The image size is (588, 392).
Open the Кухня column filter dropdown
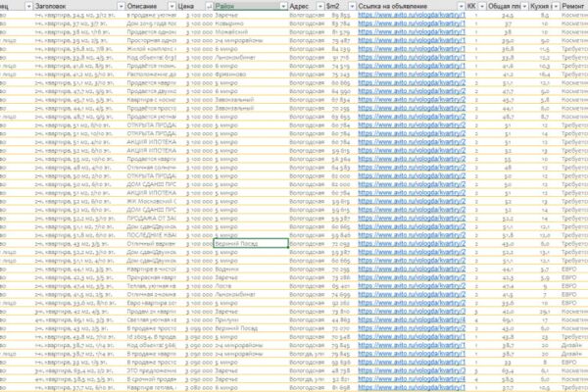coord(556,6)
